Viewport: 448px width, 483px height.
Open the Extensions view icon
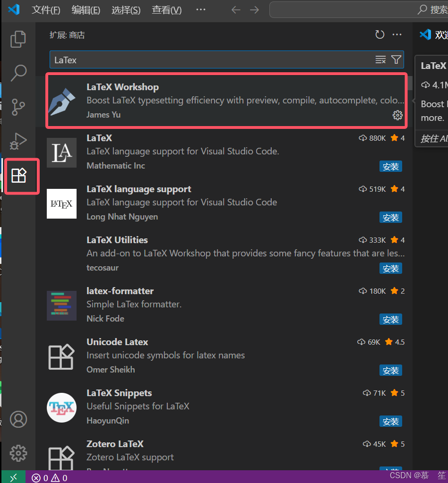(x=19, y=176)
